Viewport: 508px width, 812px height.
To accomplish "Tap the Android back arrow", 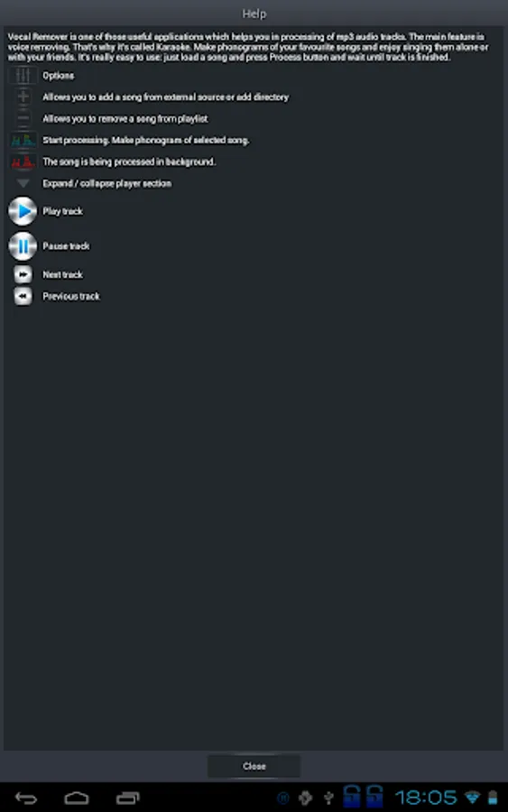I will pyautogui.click(x=26, y=798).
